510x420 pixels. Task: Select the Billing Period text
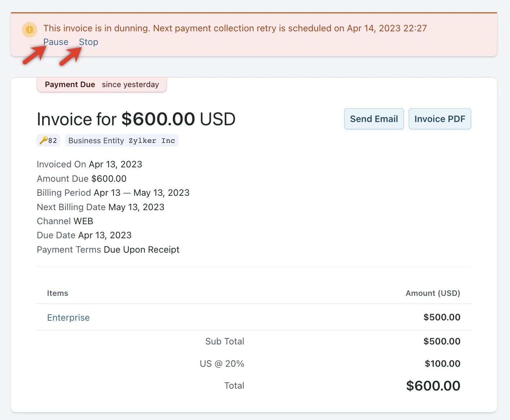[113, 193]
